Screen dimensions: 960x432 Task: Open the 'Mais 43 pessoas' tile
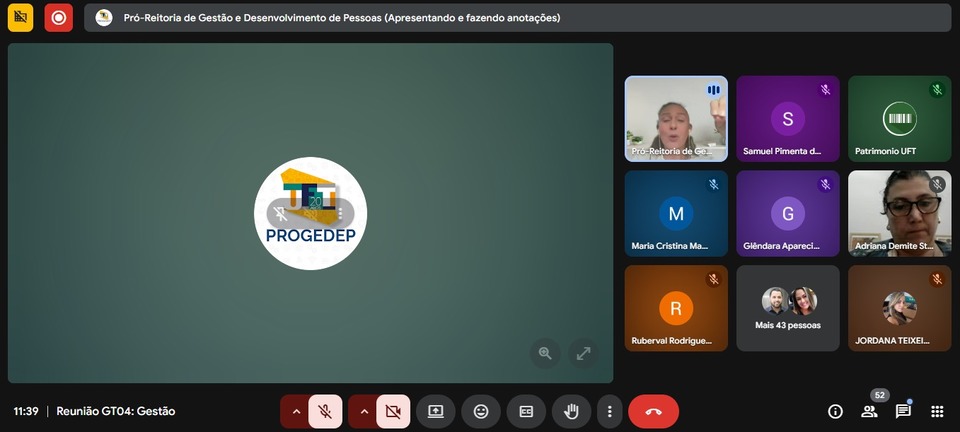click(788, 308)
